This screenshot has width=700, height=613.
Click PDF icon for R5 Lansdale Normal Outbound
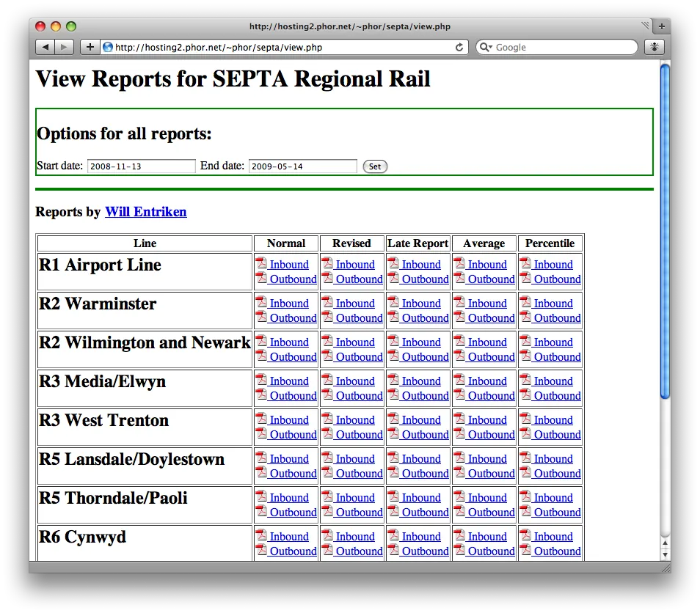(x=261, y=472)
